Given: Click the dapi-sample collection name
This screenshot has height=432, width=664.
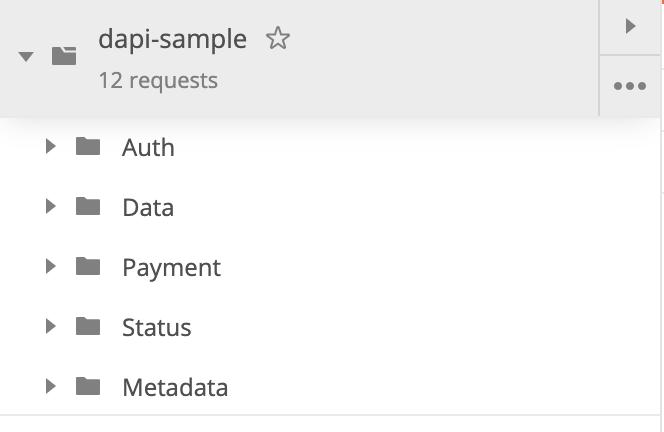Looking at the screenshot, I should [x=172, y=40].
